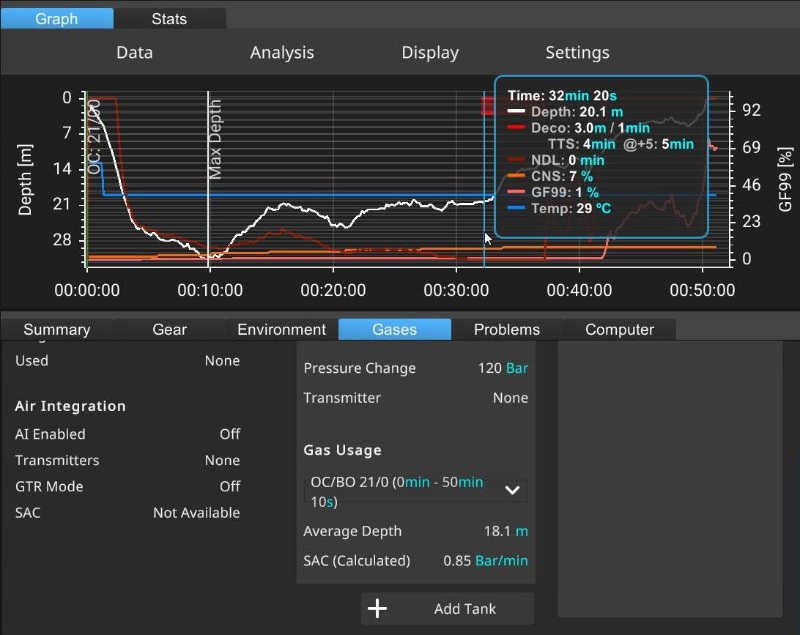Expand the OC/BO 21/0 gas usage dropdown
800x635 pixels.
pyautogui.click(x=416, y=492)
